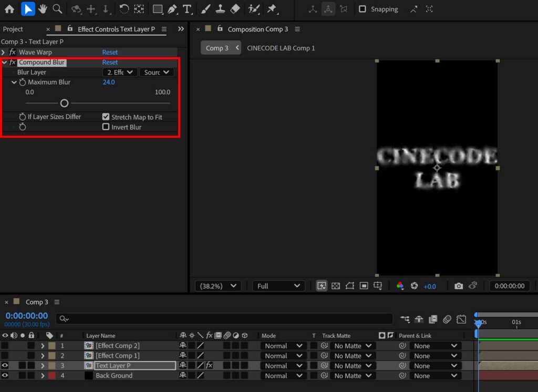Show the Effect Comp 2 layer
The image size is (538, 392).
click(x=5, y=346)
